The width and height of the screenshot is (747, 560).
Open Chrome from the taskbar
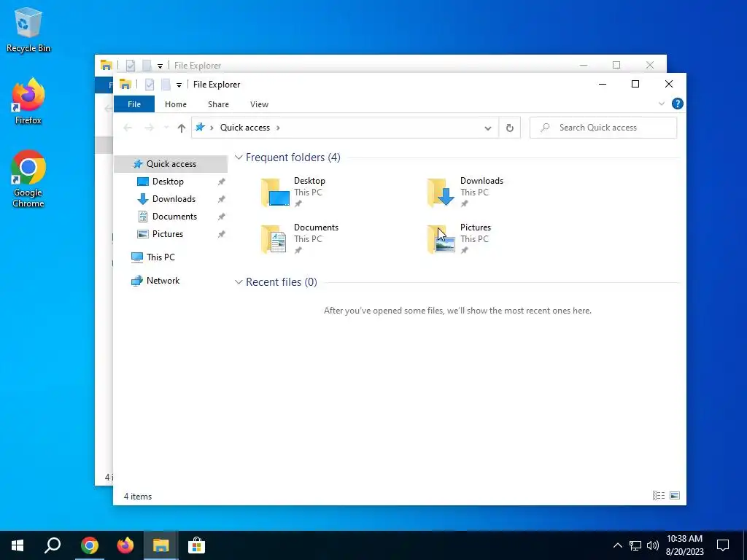point(89,545)
